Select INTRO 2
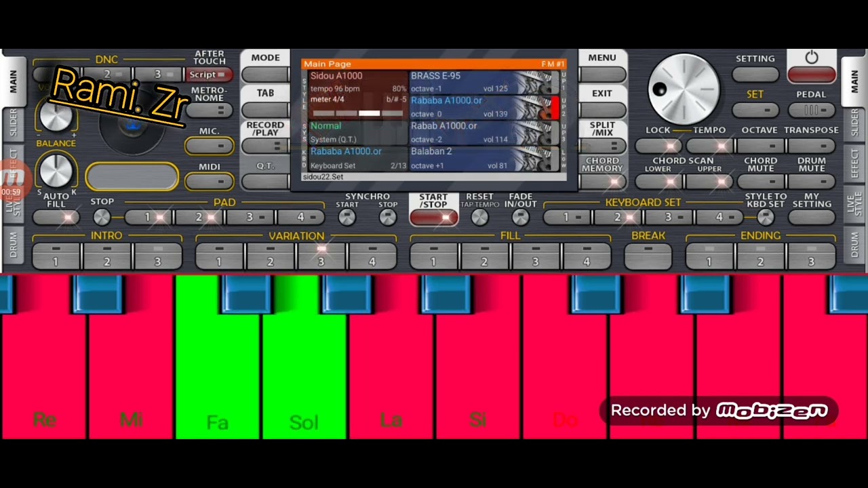The image size is (868, 488). click(107, 257)
